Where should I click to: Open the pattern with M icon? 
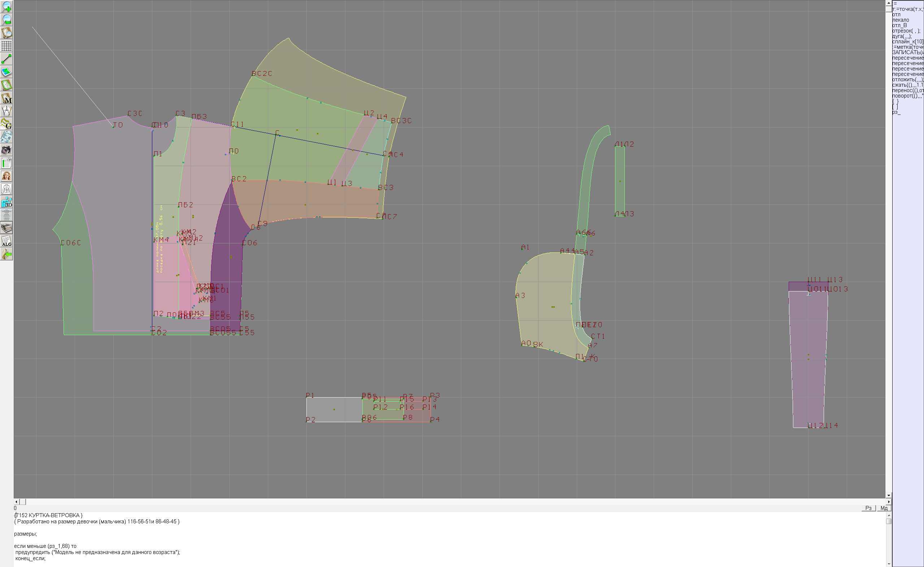pos(7,98)
